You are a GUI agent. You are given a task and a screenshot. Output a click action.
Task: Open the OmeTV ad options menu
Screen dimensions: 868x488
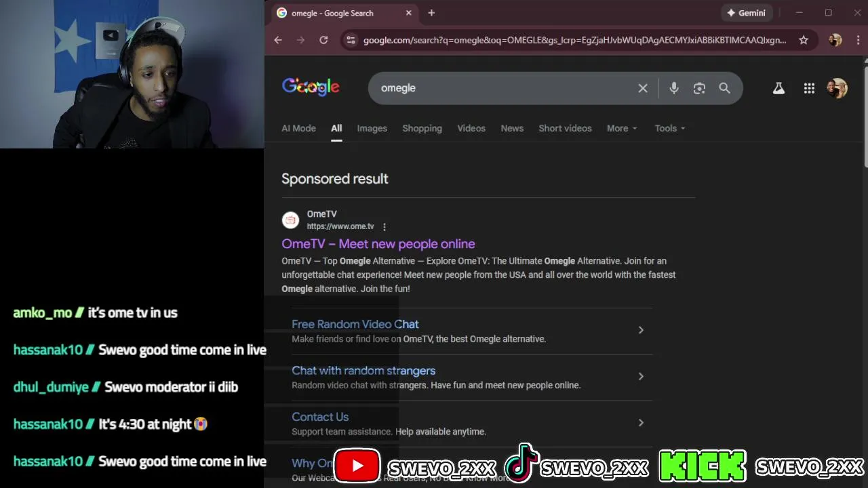click(384, 227)
